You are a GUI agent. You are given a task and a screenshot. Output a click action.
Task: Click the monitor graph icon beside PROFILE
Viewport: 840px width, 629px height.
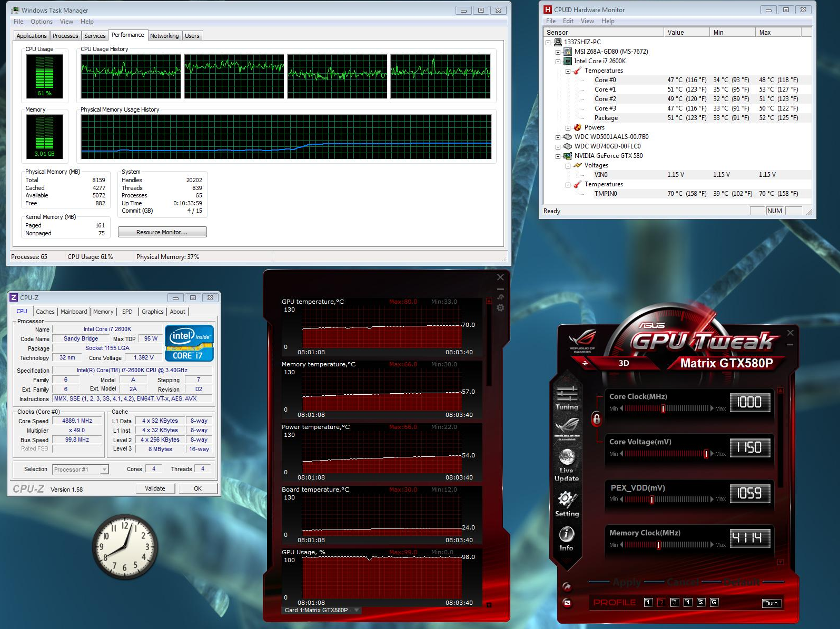(567, 603)
